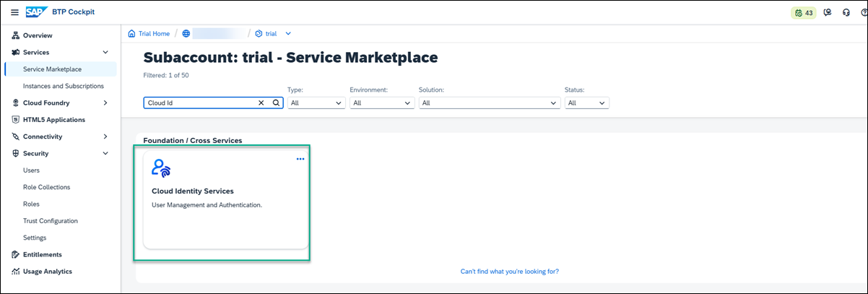Viewport: 868px width, 294px height.
Task: Click "Can't find what you're looking for?" link
Action: coord(510,272)
